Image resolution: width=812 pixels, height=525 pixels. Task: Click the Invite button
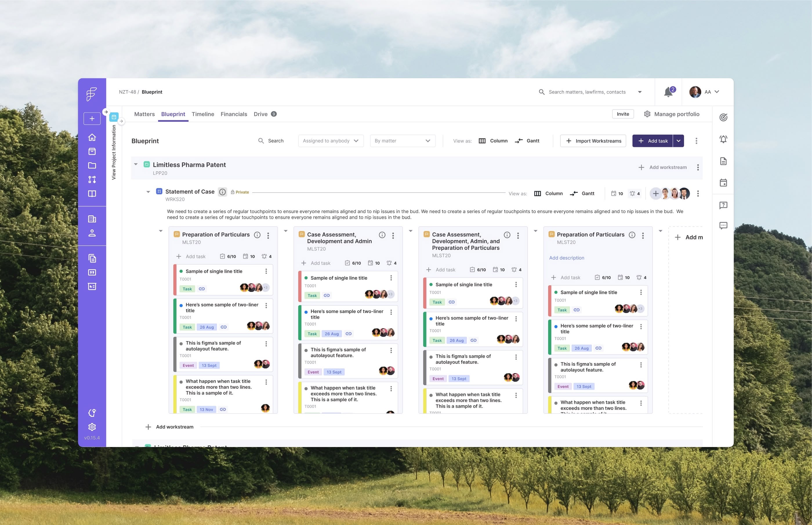click(x=623, y=114)
